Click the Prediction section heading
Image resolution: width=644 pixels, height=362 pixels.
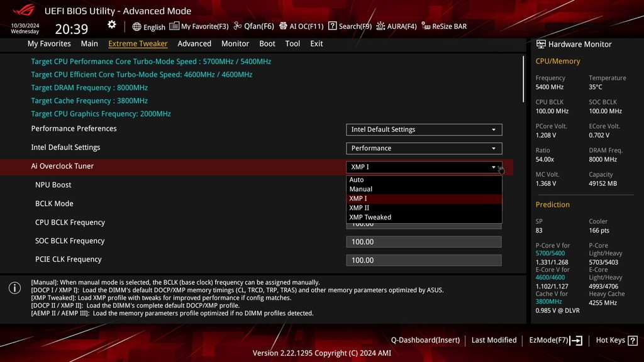(552, 204)
